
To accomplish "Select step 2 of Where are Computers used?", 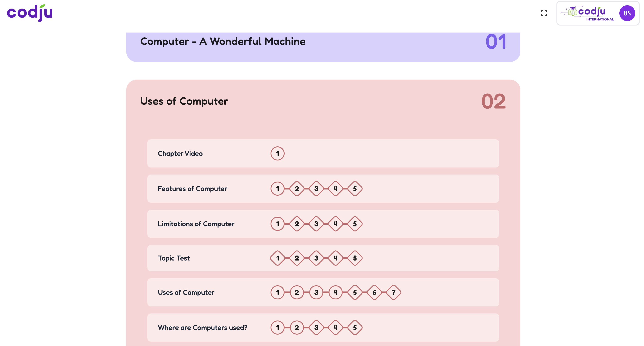I will 297,327.
